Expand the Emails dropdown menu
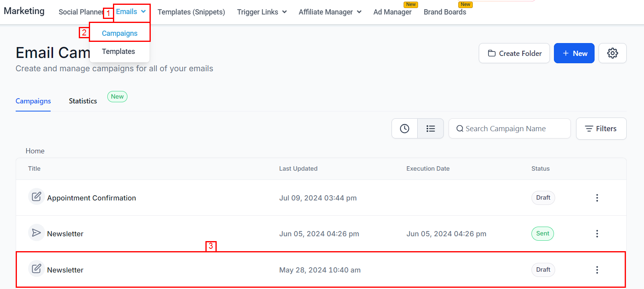Viewport: 644px width, 289px height. [131, 12]
